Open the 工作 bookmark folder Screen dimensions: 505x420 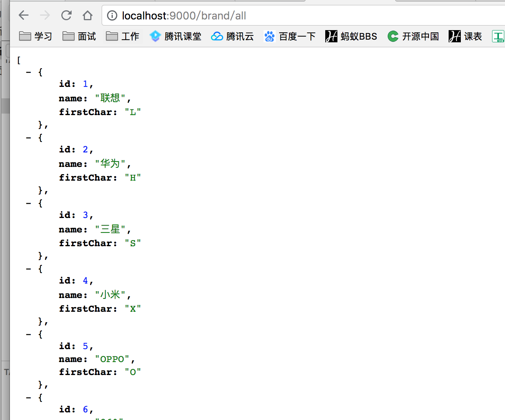point(123,36)
